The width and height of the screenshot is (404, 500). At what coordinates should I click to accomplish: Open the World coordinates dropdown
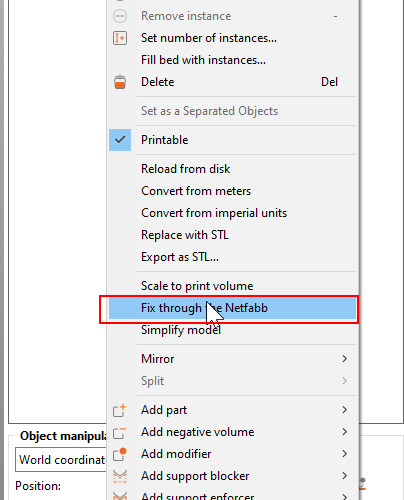coord(61,460)
